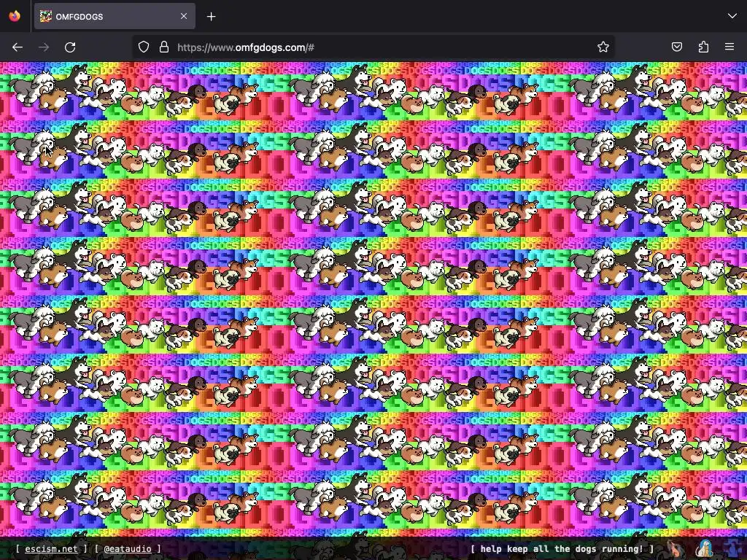View site security via lock icon
This screenshot has width=747, height=560.
164,47
